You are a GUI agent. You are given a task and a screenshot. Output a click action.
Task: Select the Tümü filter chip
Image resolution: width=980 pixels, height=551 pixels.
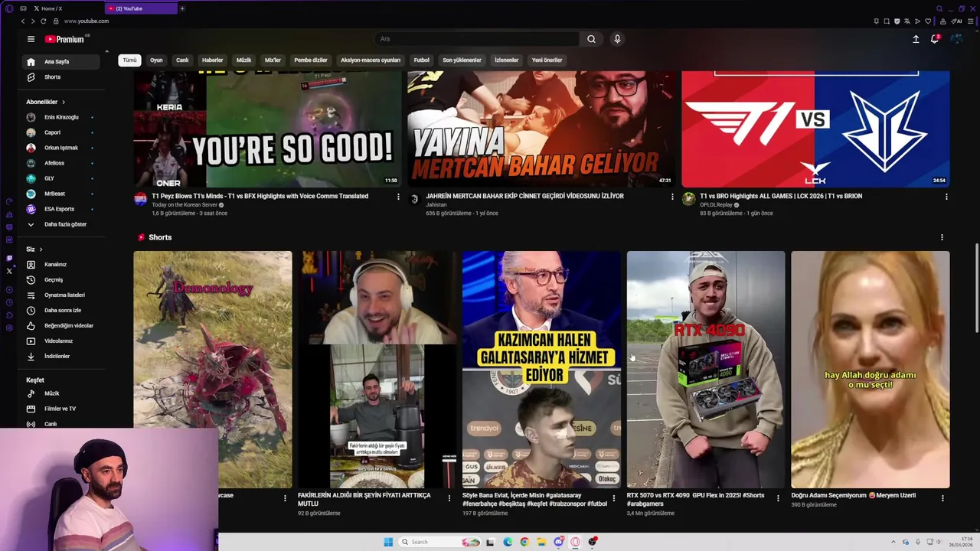tap(130, 60)
